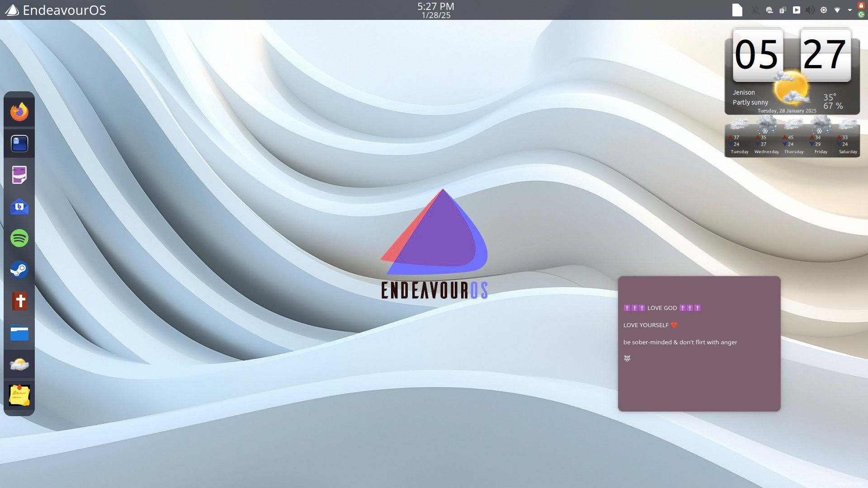Launch Steam from the dock

point(19,270)
